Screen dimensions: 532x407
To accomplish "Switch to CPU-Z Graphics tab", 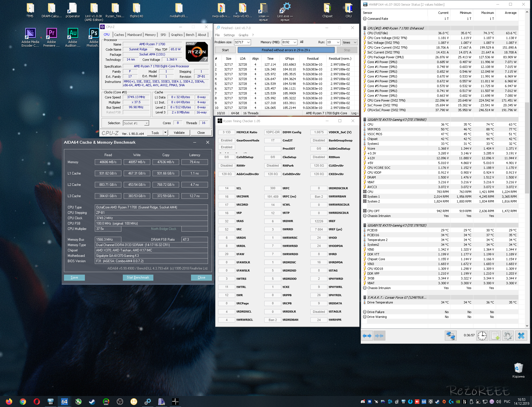I will [177, 35].
